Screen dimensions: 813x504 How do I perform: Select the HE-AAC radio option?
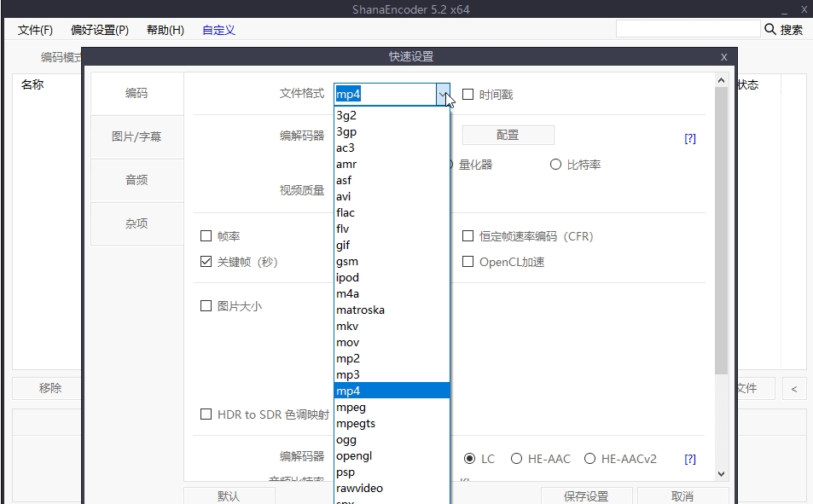pyautogui.click(x=516, y=459)
